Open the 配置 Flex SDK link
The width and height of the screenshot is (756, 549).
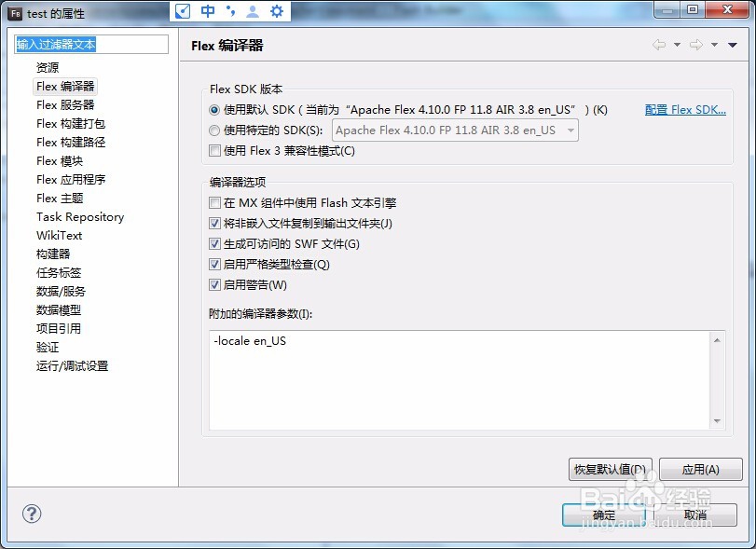click(685, 110)
